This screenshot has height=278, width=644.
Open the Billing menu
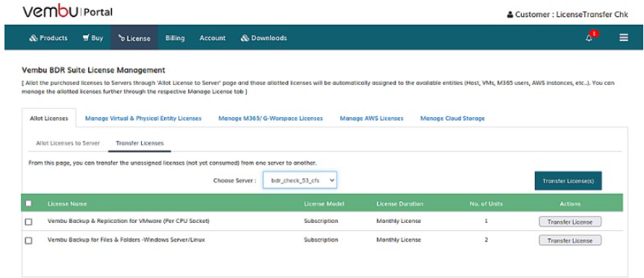click(175, 38)
